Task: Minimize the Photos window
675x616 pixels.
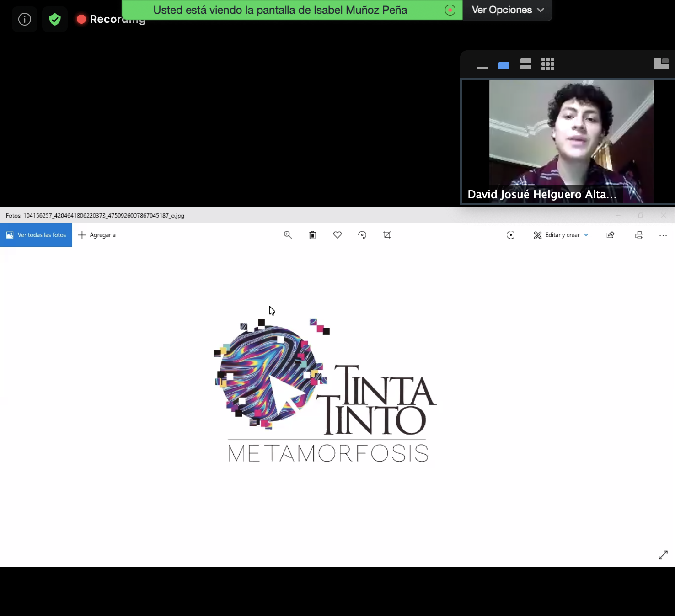Action: pos(618,215)
